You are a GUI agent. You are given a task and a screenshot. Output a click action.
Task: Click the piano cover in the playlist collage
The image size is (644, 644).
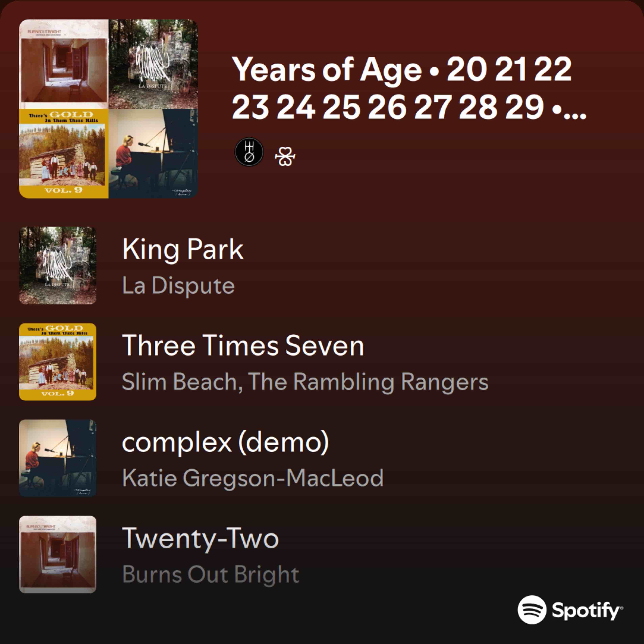tap(153, 153)
